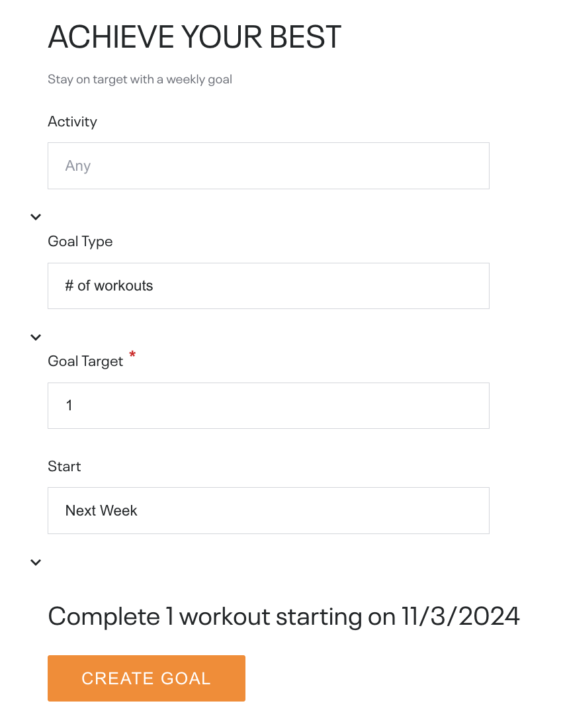The height and width of the screenshot is (728, 565).
Task: Click the Activity field label
Action: click(x=72, y=122)
